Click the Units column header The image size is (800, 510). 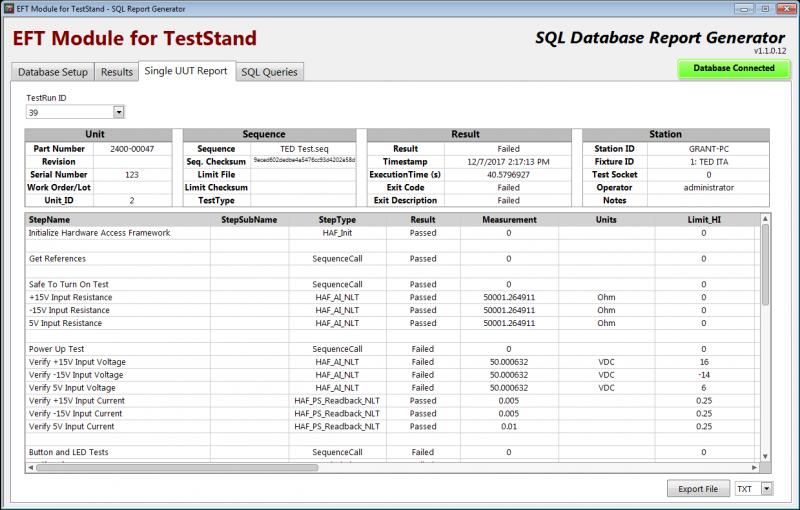pos(606,220)
